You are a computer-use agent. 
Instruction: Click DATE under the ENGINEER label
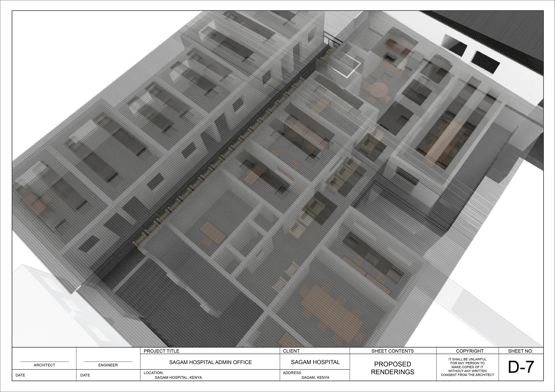[85, 375]
